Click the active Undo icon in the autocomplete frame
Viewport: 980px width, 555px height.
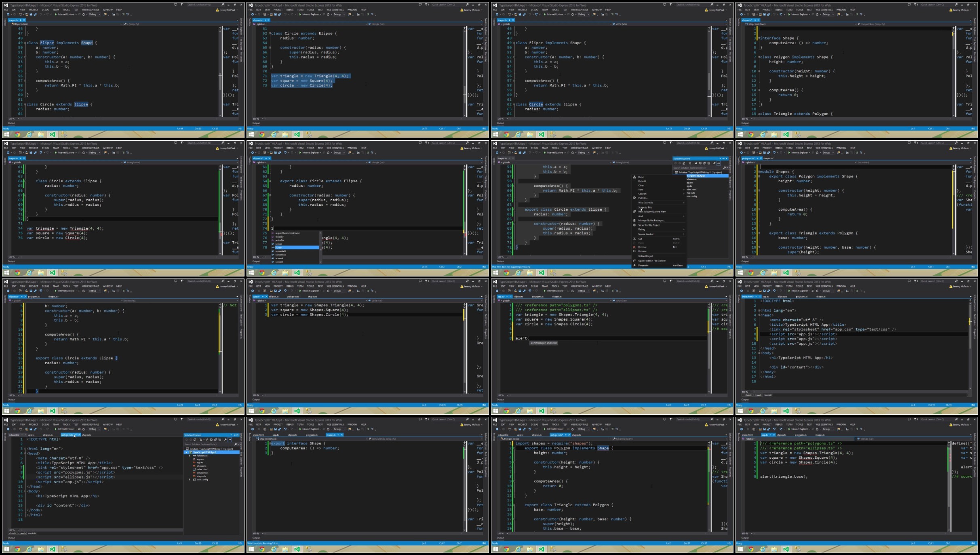[285, 153]
